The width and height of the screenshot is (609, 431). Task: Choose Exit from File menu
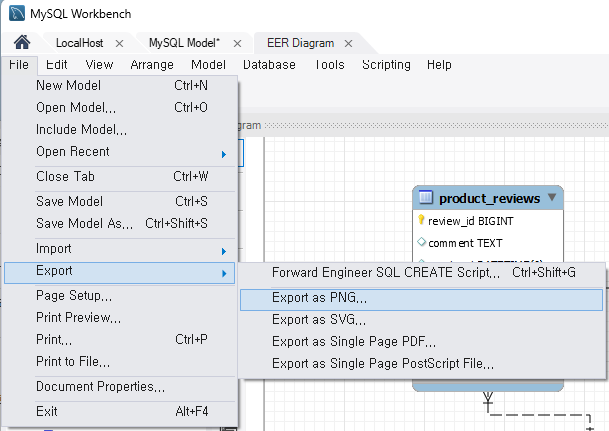[x=120, y=412]
